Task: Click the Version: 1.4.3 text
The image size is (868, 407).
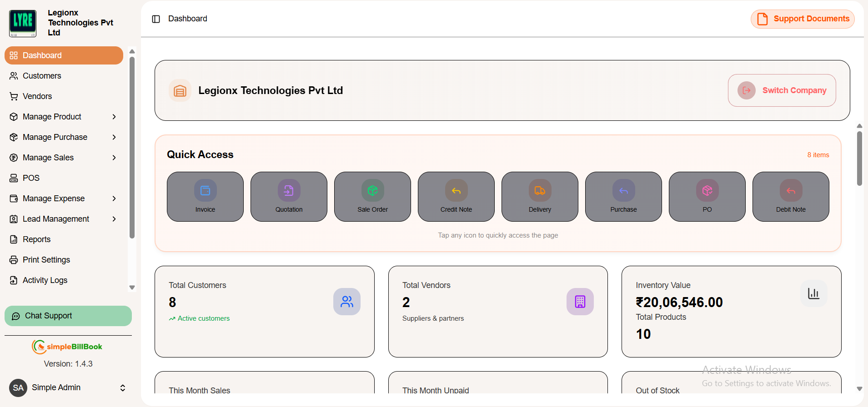Action: 68,364
